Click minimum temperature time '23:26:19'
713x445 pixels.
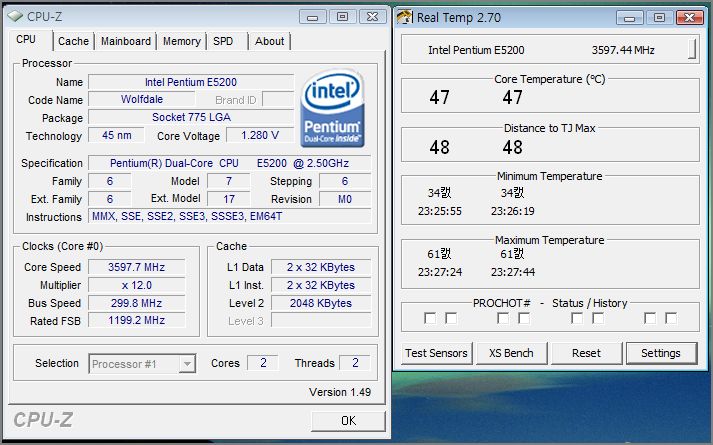pos(512,211)
